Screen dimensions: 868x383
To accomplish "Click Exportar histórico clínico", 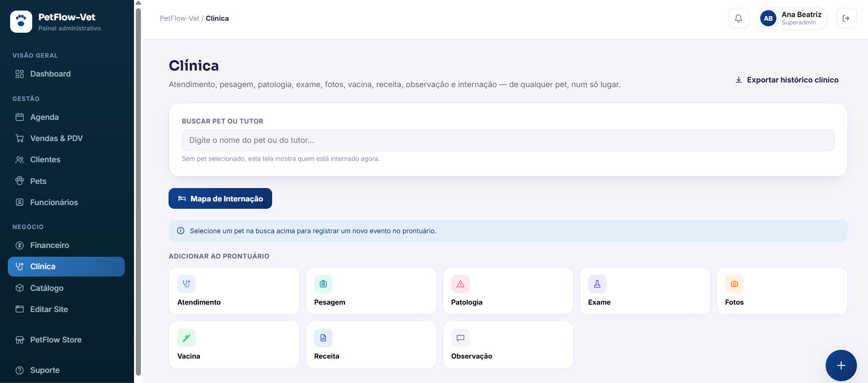I will coord(787,80).
